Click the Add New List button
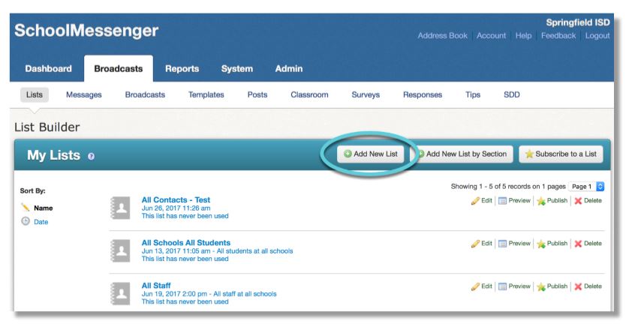The width and height of the screenshot is (644, 330). 371,154
